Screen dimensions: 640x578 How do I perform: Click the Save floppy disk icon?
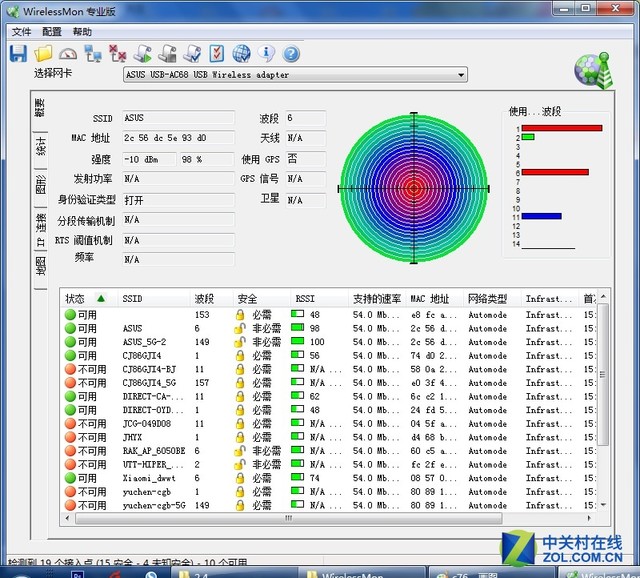coord(18,53)
